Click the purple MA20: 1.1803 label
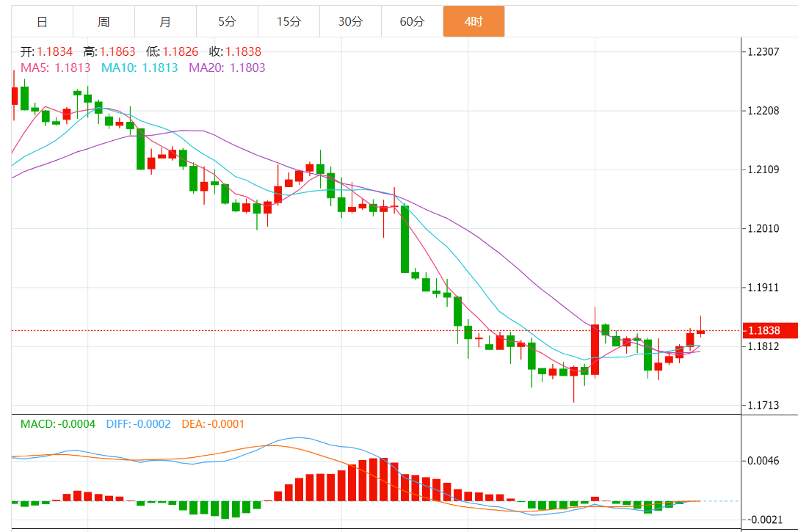Viewport: 798px width, 532px height. [x=227, y=68]
